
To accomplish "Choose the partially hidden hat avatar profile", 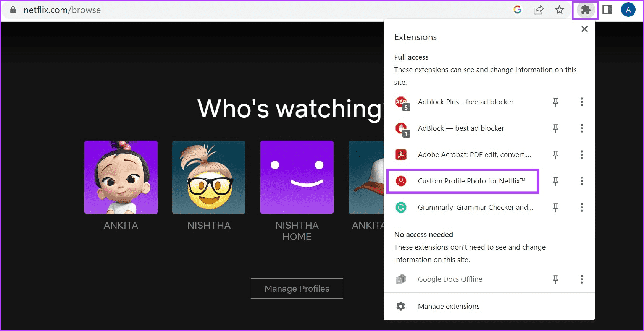I will click(x=366, y=177).
